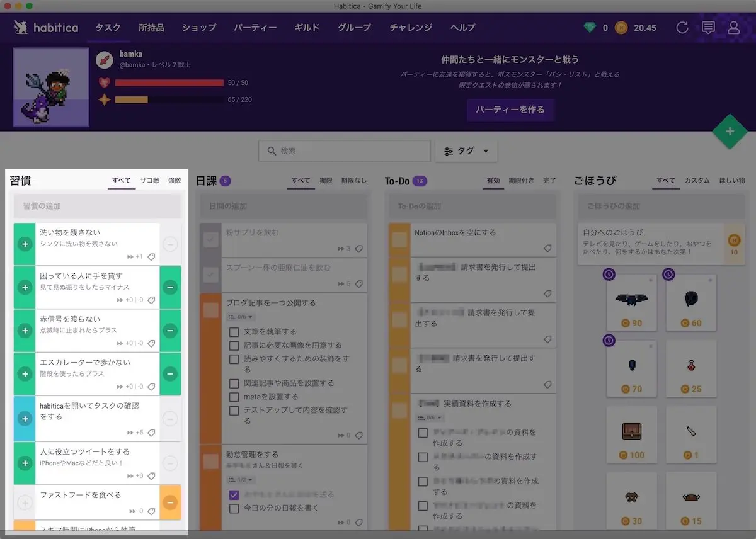
Task: Click the 習慣の追加 input field
Action: click(98, 206)
